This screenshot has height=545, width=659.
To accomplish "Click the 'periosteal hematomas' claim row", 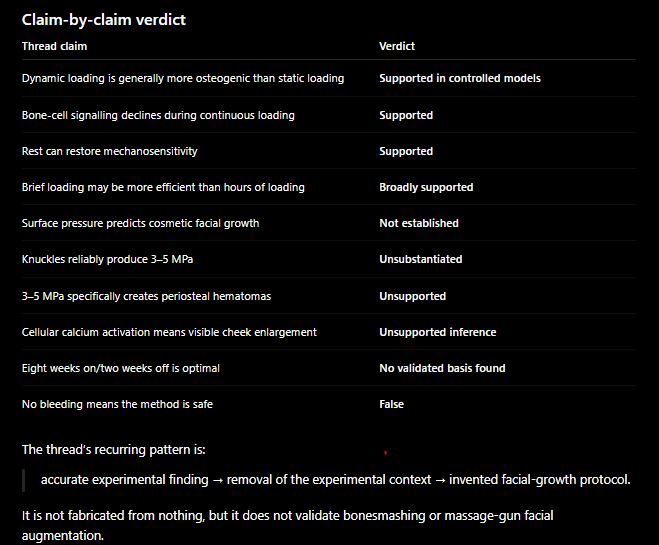I will coord(329,296).
